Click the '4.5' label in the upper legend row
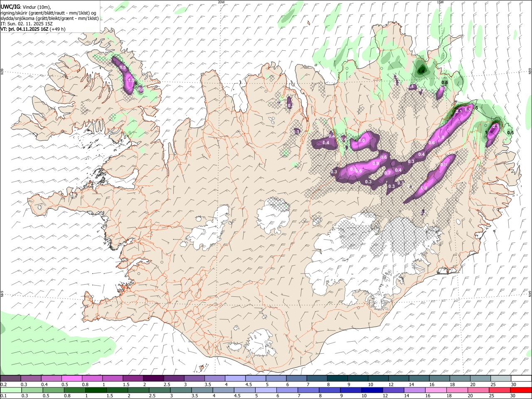 tap(249, 384)
